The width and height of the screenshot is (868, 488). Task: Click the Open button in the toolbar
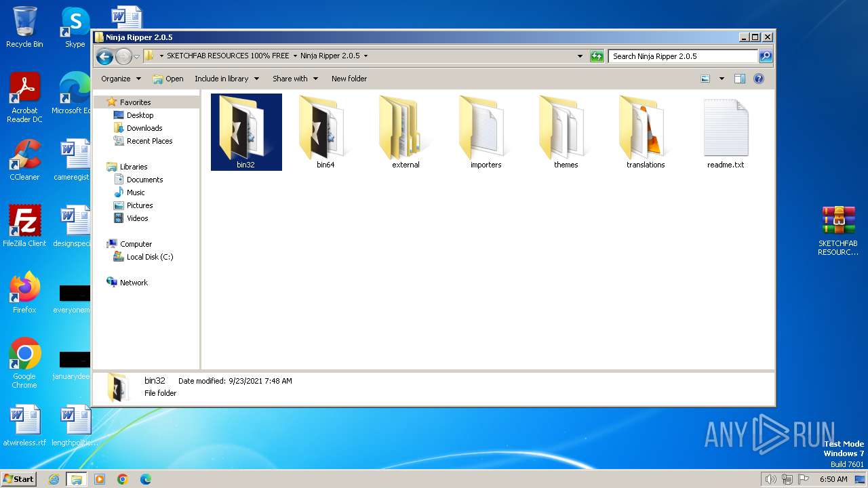click(168, 79)
